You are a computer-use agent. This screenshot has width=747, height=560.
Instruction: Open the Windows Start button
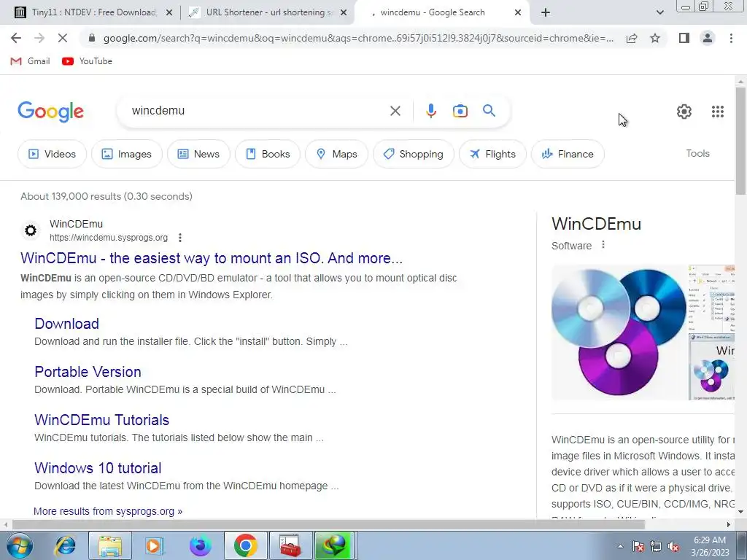point(20,545)
